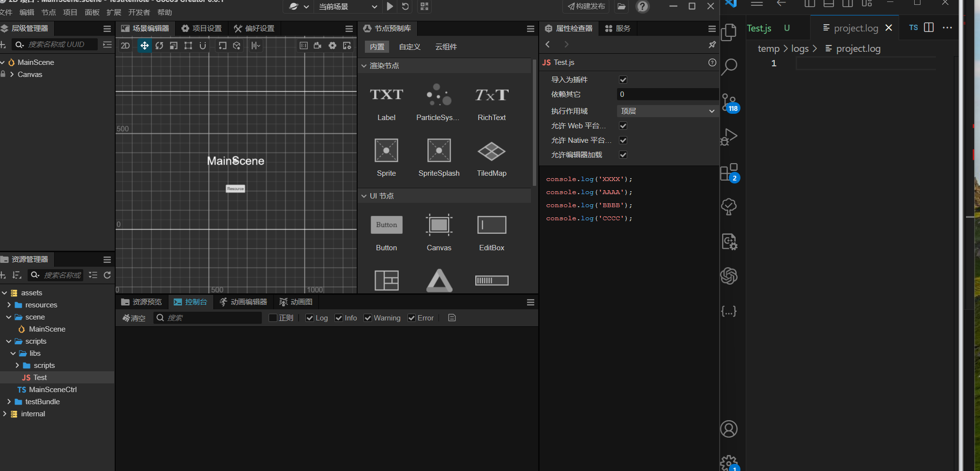Toggle the Error log filter checkbox

pyautogui.click(x=412, y=318)
